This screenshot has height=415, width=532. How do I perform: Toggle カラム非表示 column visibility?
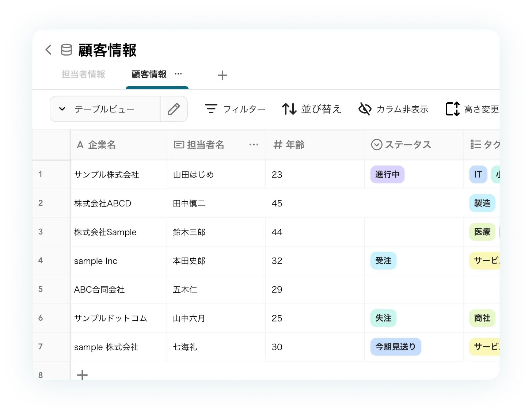393,109
